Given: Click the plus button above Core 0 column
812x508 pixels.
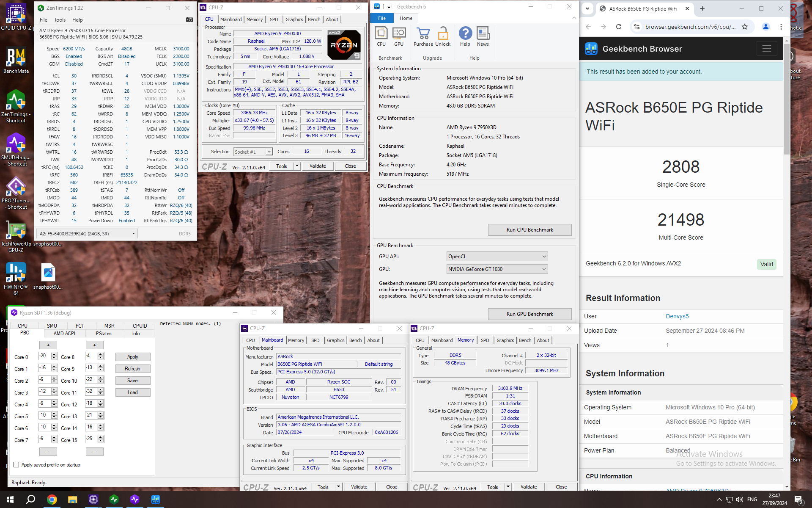Looking at the screenshot, I should pos(48,345).
